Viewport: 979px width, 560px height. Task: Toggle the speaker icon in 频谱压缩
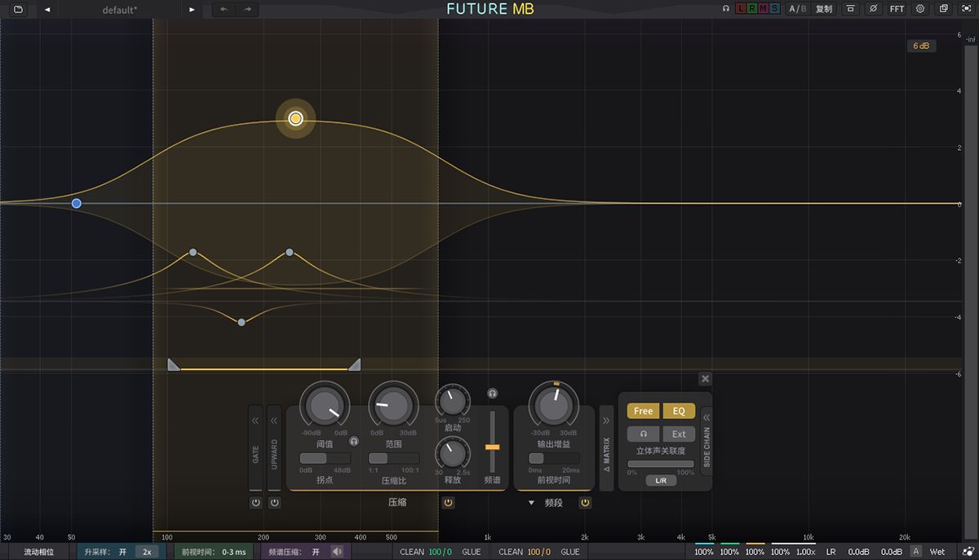tap(337, 552)
